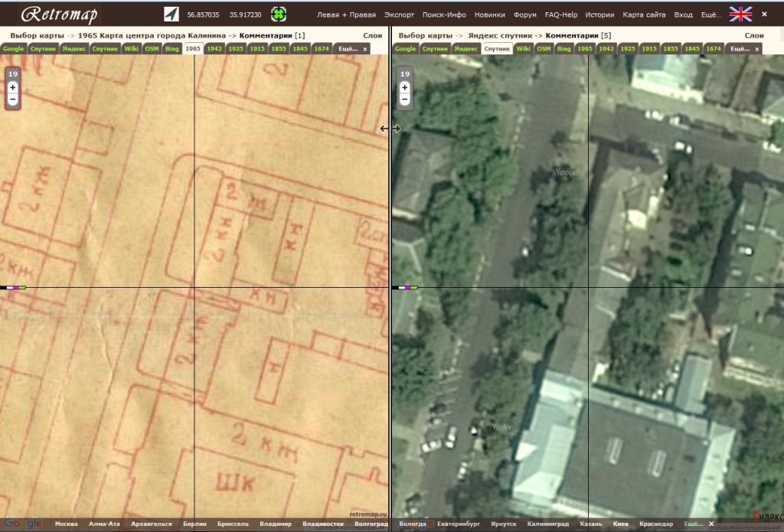Click 1965 Карта центра города Калинина title
784x532 pixels.
pos(152,35)
